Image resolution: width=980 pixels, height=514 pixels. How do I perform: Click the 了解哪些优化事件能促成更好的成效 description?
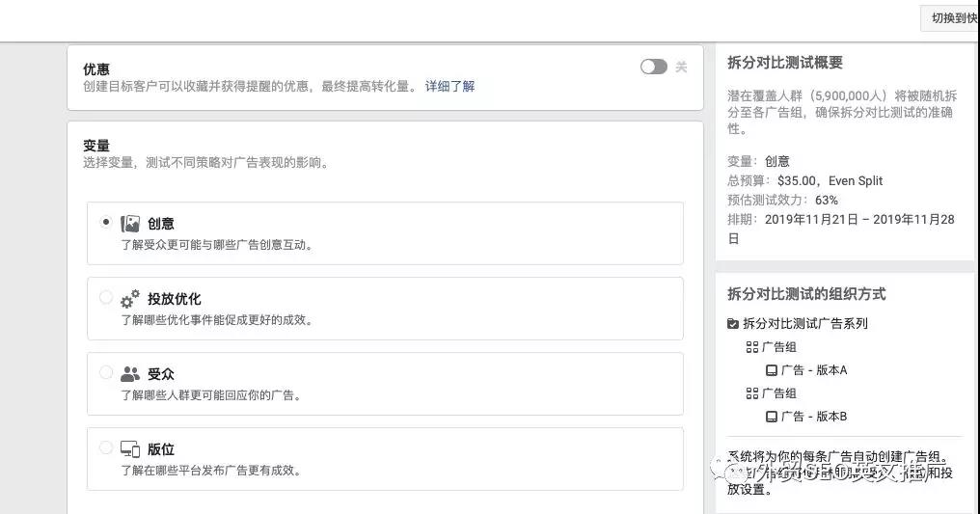[x=217, y=320]
